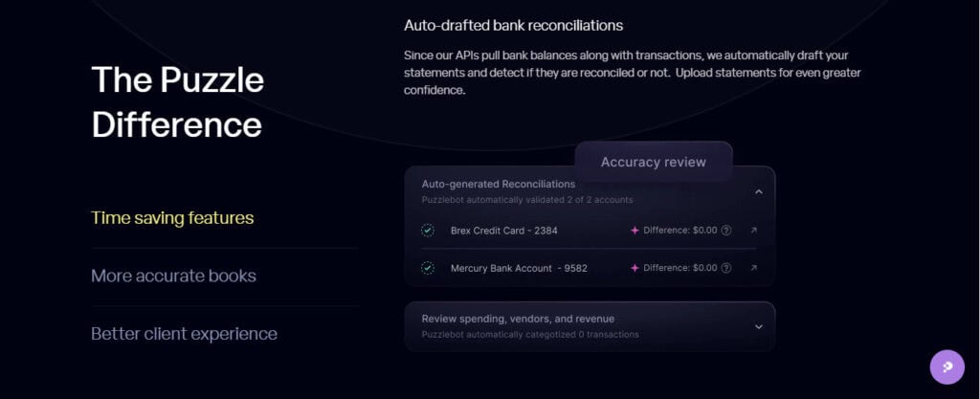The width and height of the screenshot is (980, 399).
Task: Select Time saving features tab
Action: click(x=172, y=218)
